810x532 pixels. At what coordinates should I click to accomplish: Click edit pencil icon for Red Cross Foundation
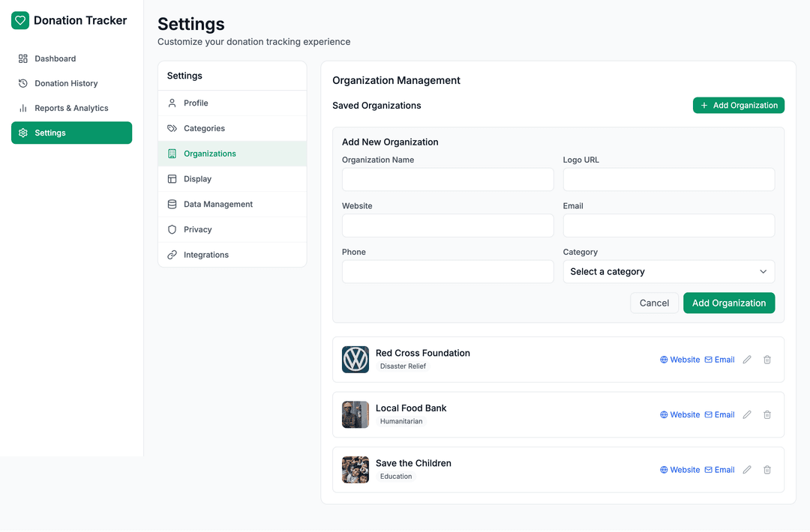(747, 360)
